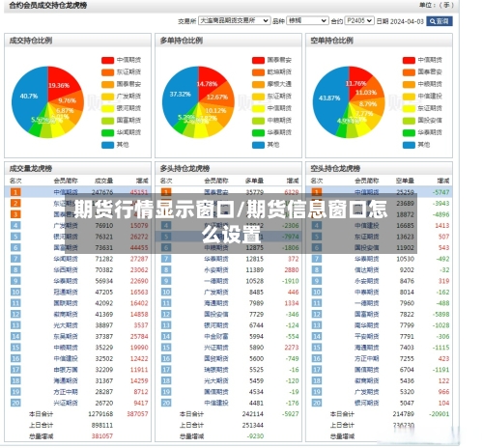Open 国投安信 link at rank 12 in 多头持仓龙虎榜

(x=216, y=314)
